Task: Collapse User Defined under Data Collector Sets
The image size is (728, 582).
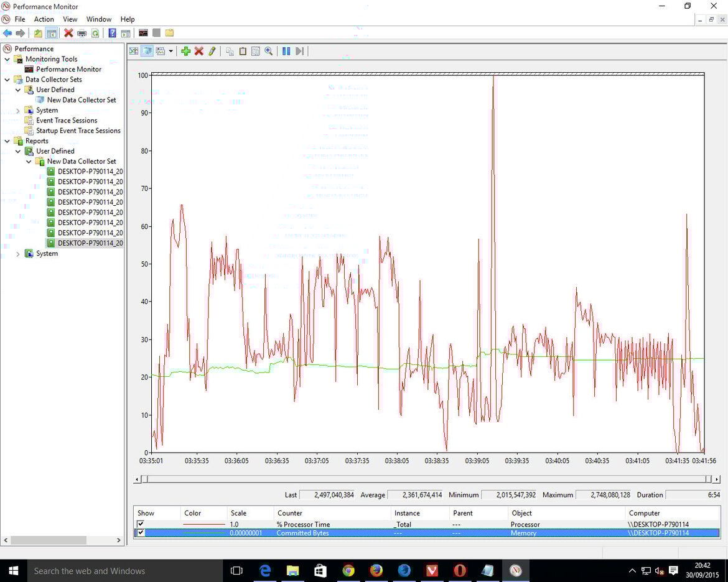Action: [x=18, y=90]
